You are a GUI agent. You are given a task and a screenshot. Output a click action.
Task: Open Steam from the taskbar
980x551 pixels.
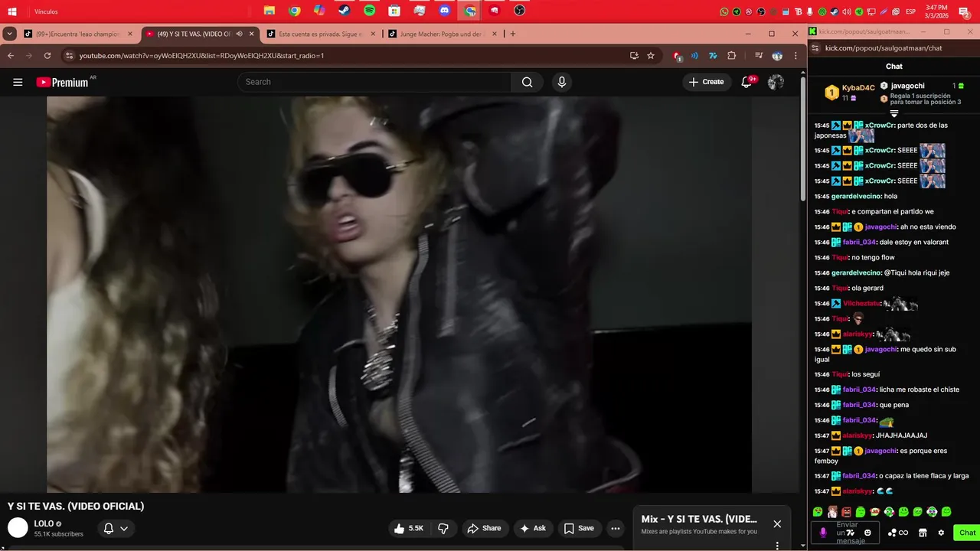[x=345, y=11]
